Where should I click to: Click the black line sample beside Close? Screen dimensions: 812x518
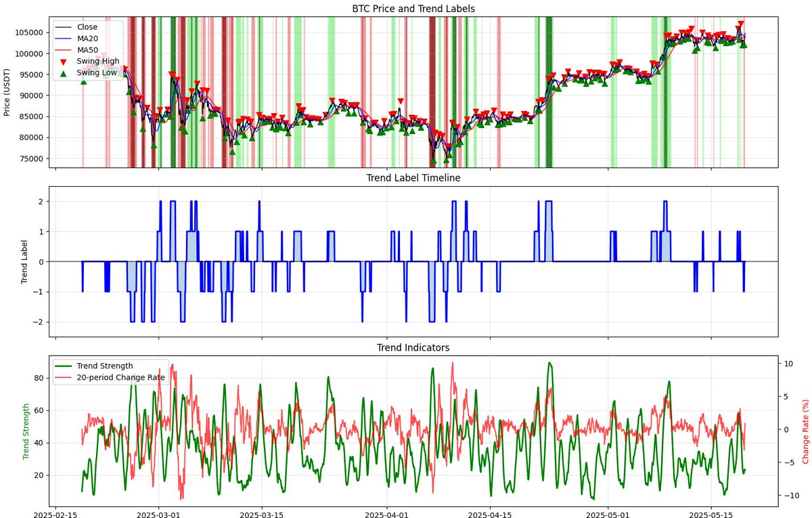coord(64,27)
